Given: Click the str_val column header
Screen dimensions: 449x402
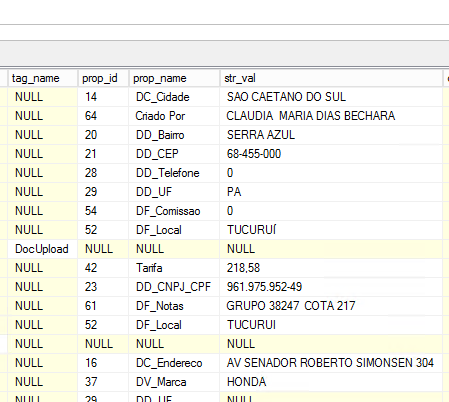Looking at the screenshot, I should point(331,78).
